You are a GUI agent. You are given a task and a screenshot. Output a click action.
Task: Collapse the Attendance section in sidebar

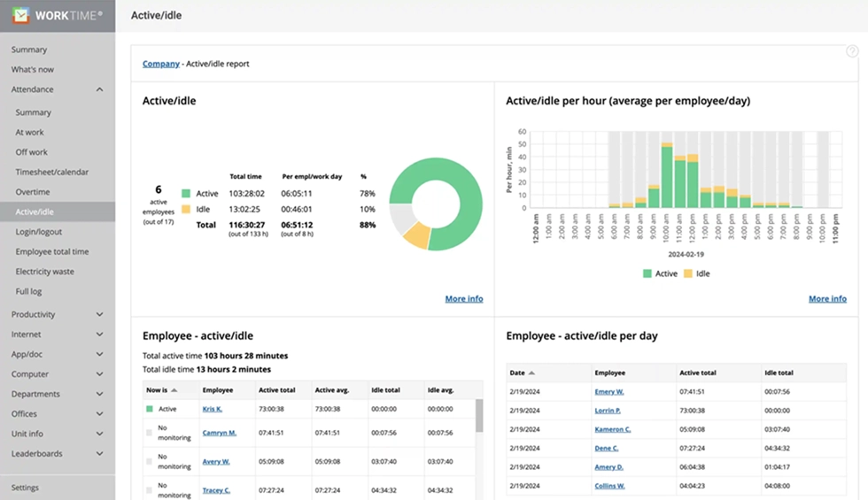pyautogui.click(x=99, y=89)
